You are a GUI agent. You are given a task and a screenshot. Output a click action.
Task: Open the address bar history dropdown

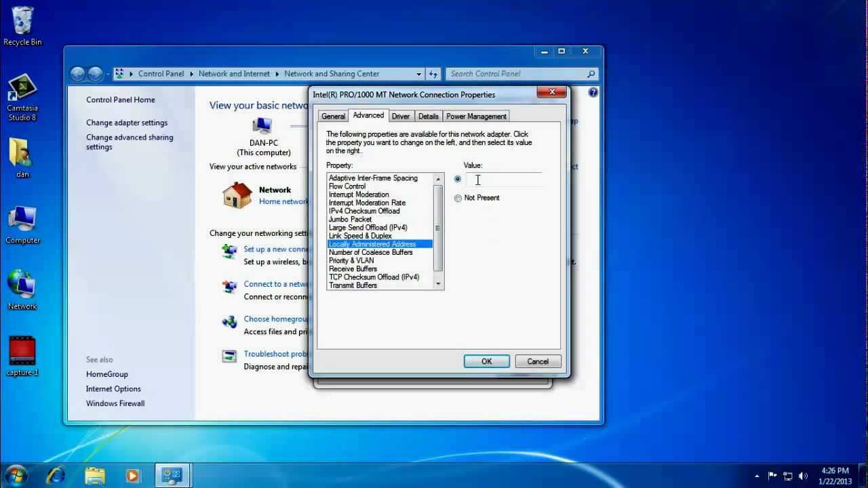point(418,74)
